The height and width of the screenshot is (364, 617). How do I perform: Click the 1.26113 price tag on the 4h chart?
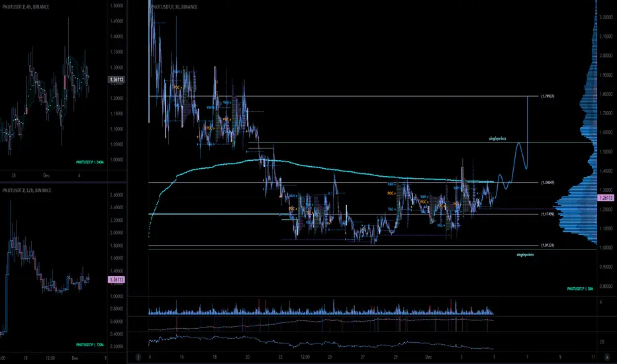click(117, 79)
